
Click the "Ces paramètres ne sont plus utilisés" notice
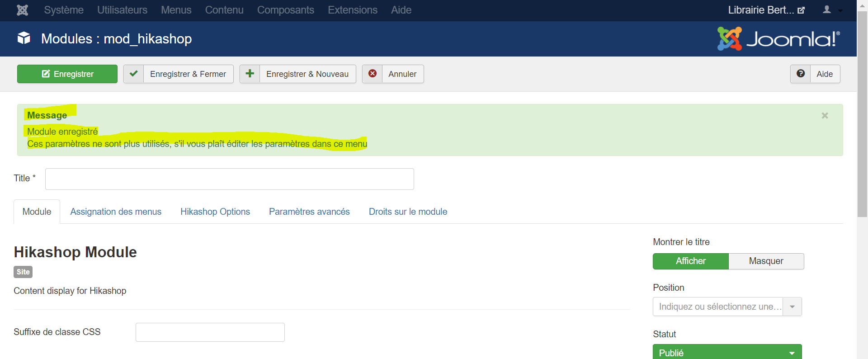point(197,144)
